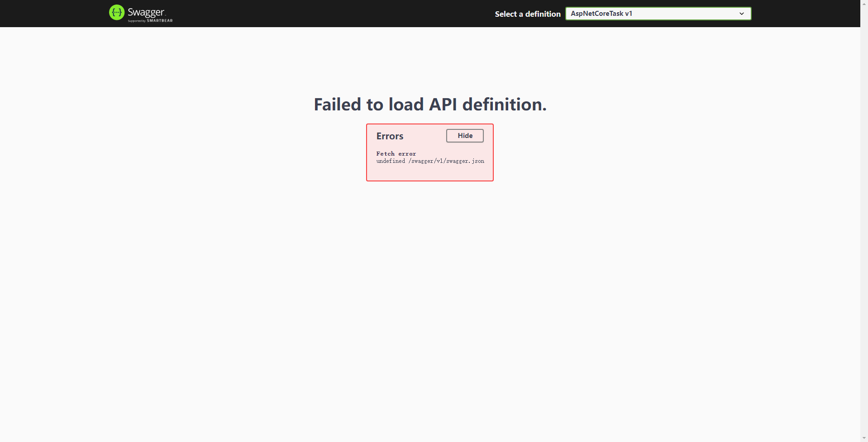Click the 'Errors' title text
Viewport: 868px width, 442px height.
(390, 136)
